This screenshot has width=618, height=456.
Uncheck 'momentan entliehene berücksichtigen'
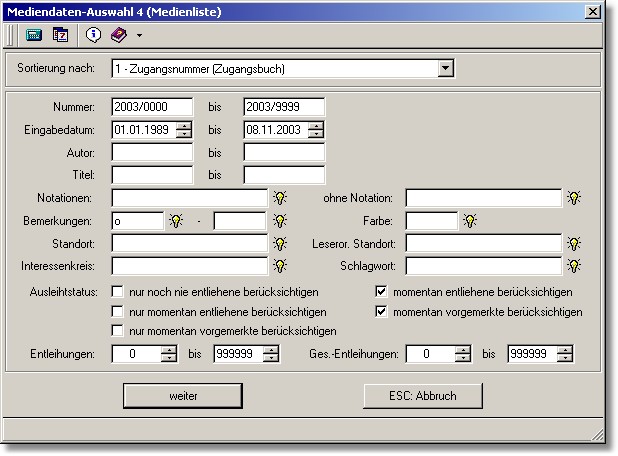click(381, 292)
